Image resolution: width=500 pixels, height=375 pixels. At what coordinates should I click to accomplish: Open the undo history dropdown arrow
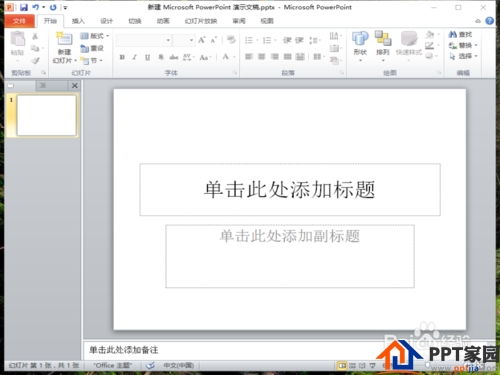[x=43, y=7]
